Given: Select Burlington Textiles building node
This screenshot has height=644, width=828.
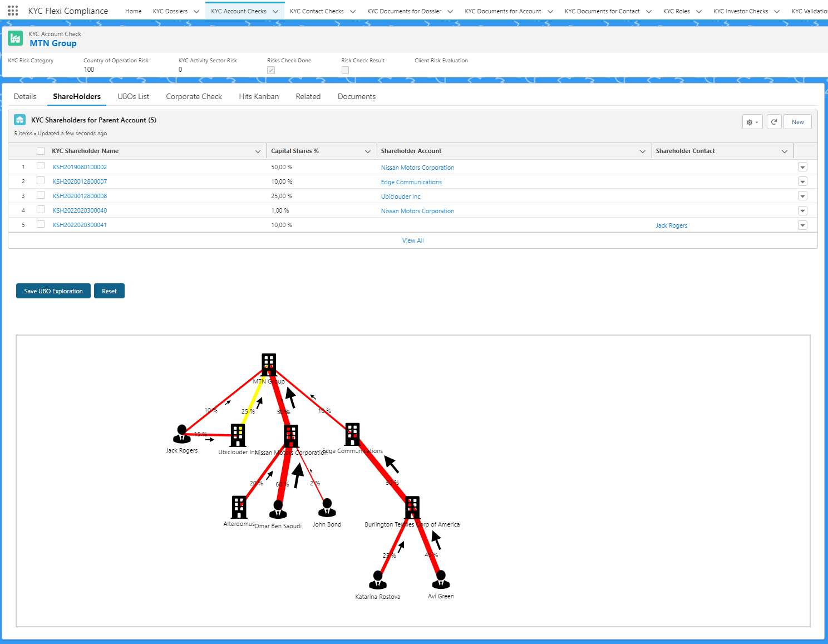Looking at the screenshot, I should [412, 508].
